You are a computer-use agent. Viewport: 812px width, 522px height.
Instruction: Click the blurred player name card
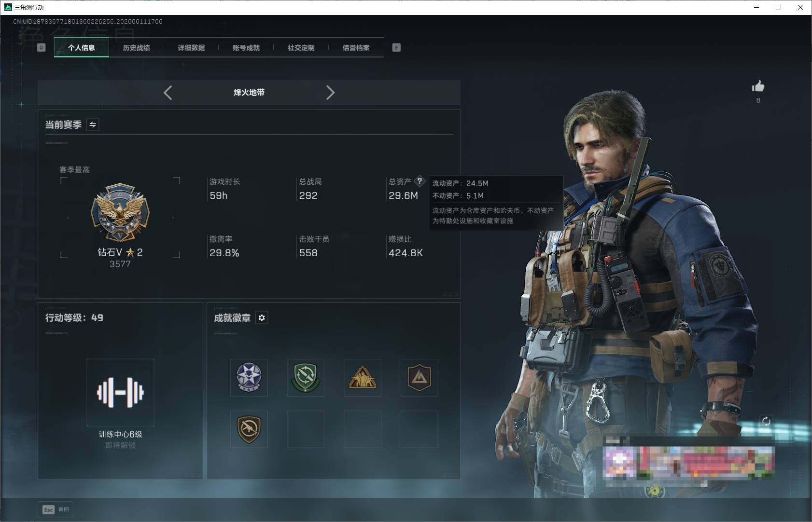point(688,462)
